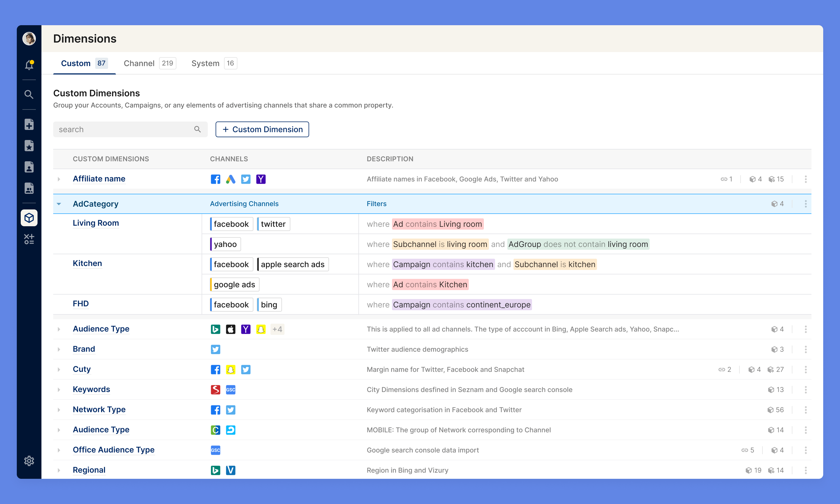Image resolution: width=840 pixels, height=504 pixels.
Task: Click Google Ads icon in Affiliate name row
Action: pos(230,179)
